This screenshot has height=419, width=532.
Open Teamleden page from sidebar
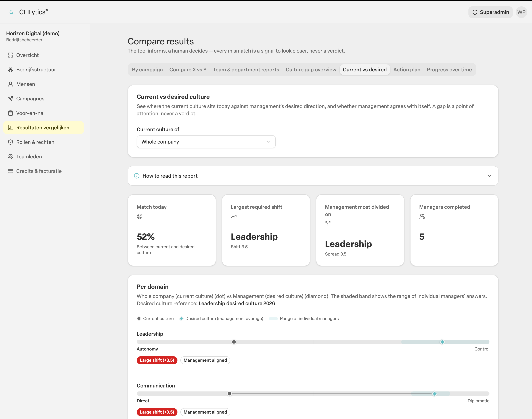click(44, 156)
